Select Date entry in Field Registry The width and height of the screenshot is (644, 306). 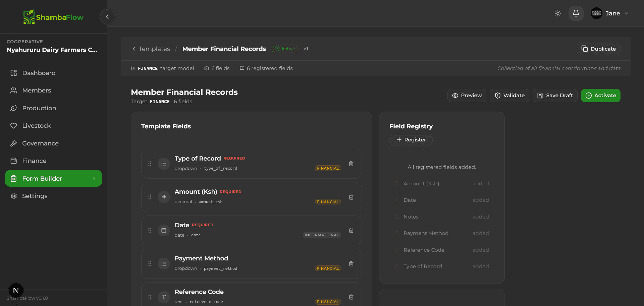[x=442, y=200]
